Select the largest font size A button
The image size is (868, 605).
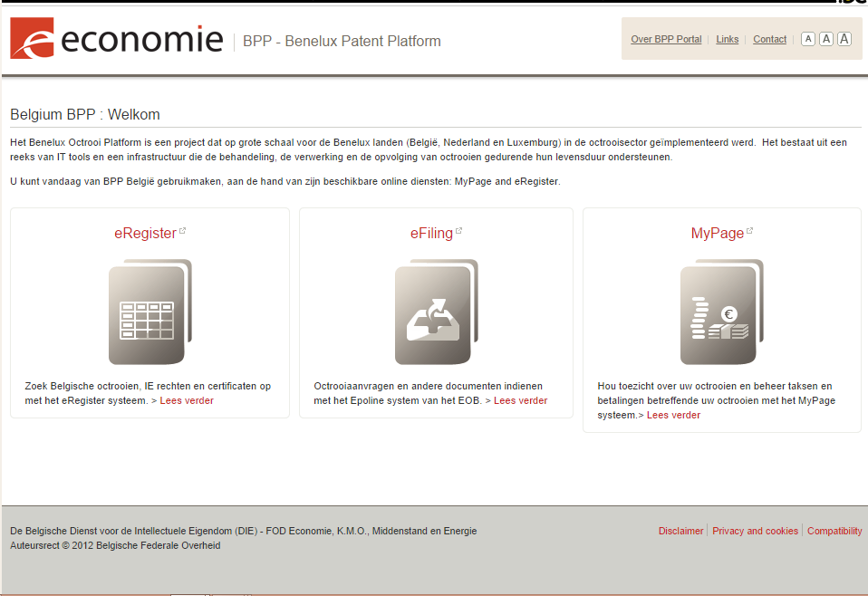click(x=844, y=39)
